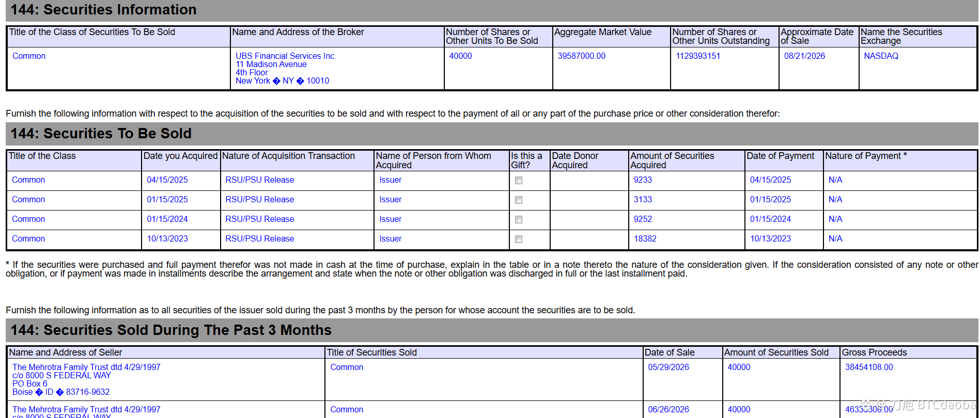The image size is (980, 418).
Task: Select the "Aggregate Market Value" column header
Action: 603,32
